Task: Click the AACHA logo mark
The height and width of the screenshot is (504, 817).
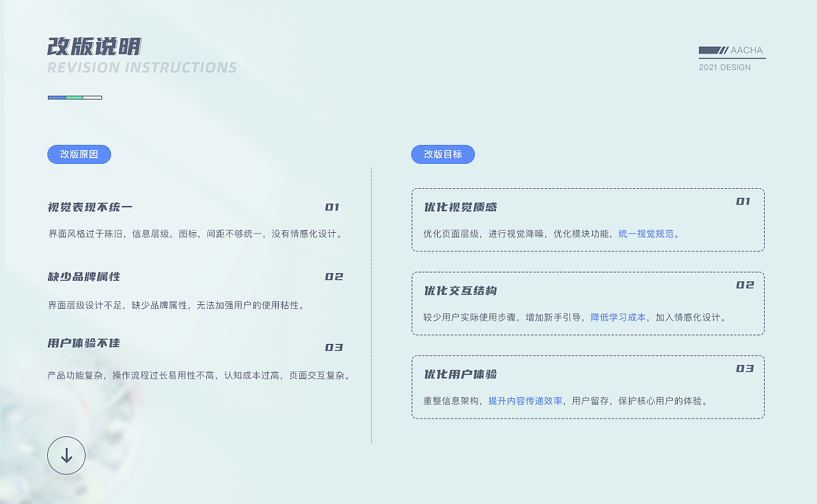Action: (x=714, y=50)
